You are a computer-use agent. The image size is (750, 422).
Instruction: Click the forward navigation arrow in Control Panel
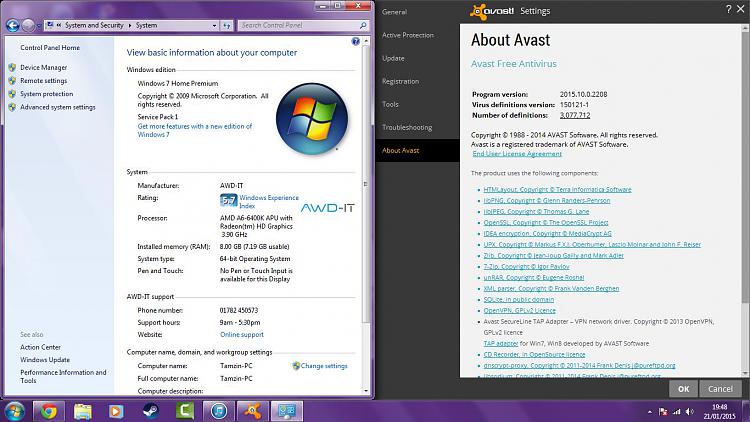[x=28, y=25]
